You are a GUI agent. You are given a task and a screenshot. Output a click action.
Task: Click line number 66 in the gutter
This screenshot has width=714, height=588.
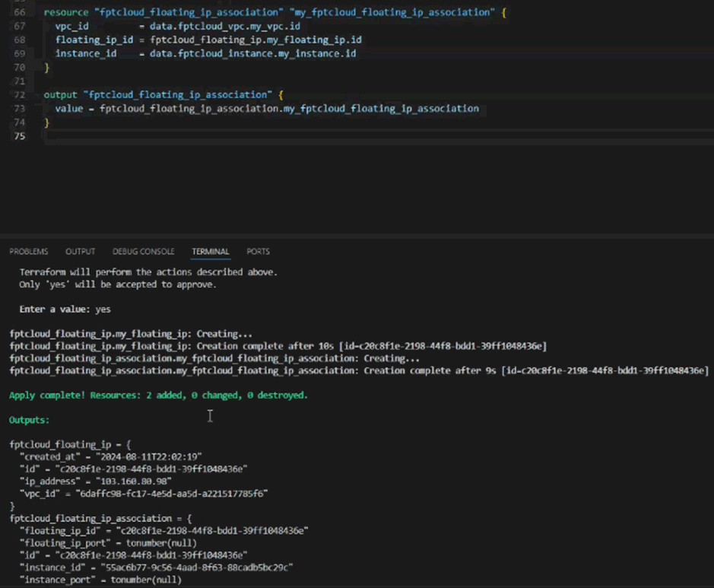click(x=20, y=12)
